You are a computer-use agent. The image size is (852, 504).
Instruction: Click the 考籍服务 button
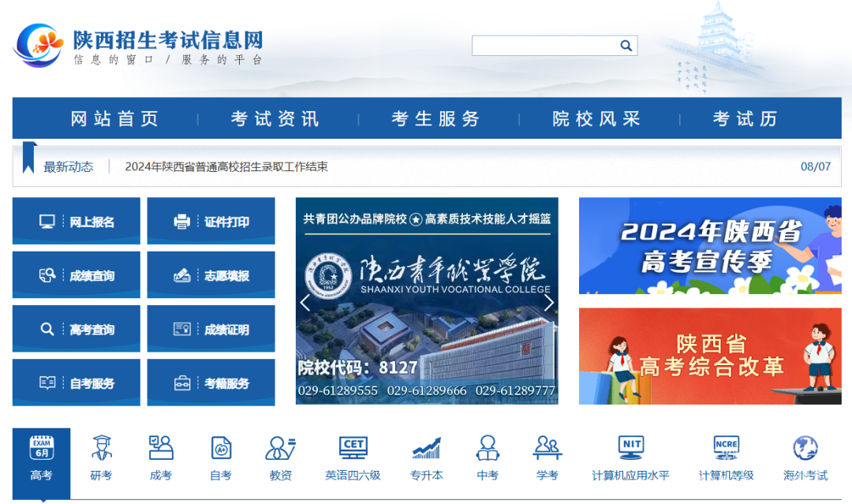click(211, 383)
